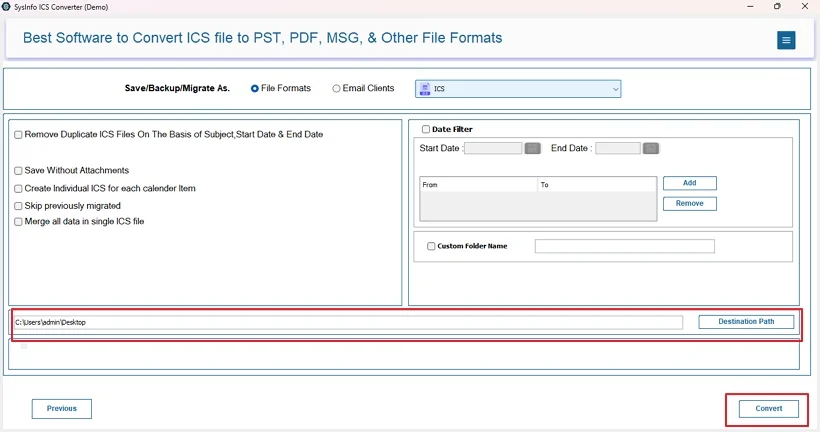Click the End Date input field
Screen dimensions: 820x432
(x=618, y=149)
